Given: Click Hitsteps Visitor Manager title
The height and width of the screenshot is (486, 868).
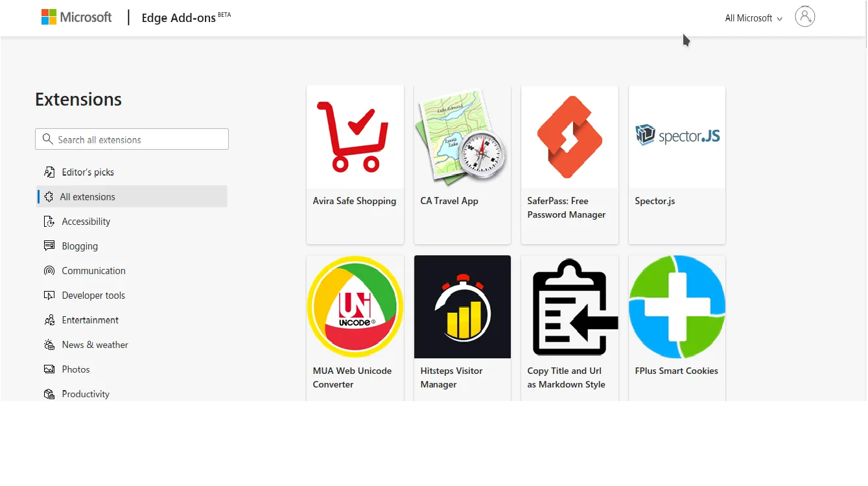Looking at the screenshot, I should (451, 378).
